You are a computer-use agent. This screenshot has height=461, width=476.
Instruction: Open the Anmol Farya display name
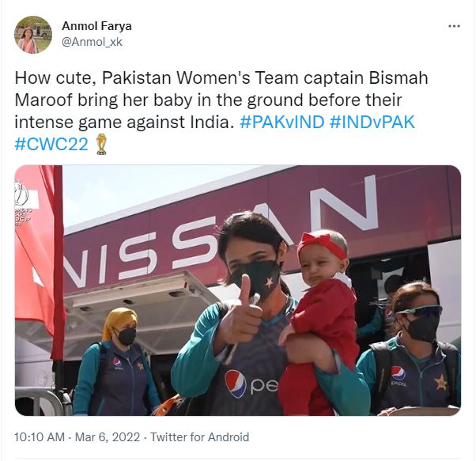point(96,26)
